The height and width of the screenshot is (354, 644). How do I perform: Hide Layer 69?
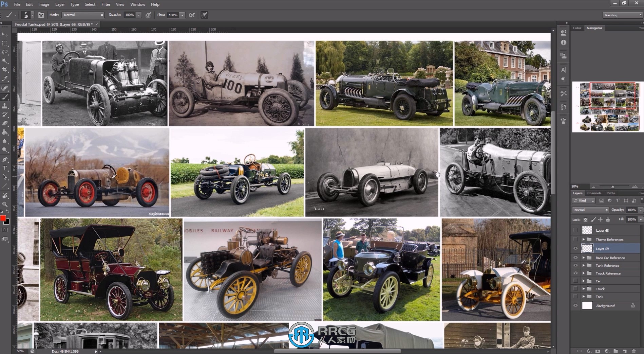tap(575, 249)
